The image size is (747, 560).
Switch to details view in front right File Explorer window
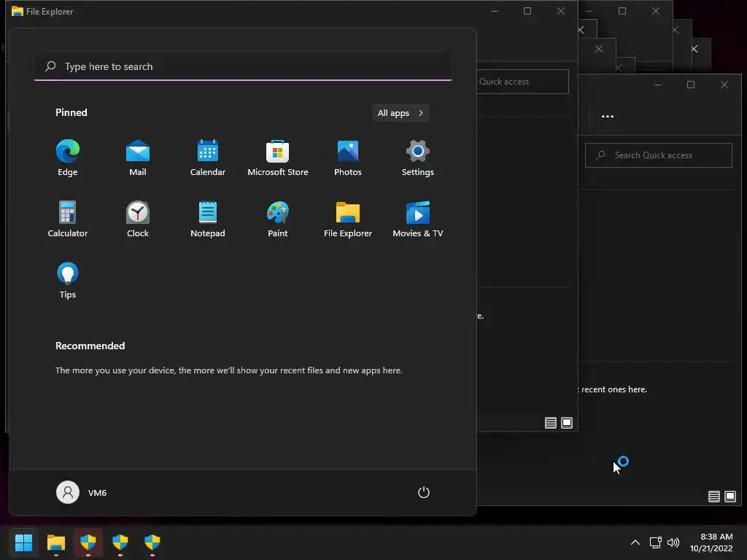(x=713, y=497)
